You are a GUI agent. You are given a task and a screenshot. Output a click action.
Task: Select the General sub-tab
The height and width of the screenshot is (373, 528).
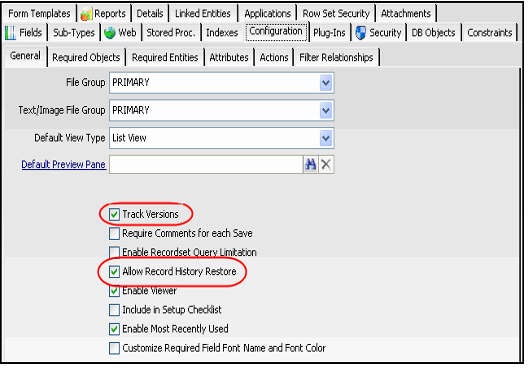(x=25, y=56)
